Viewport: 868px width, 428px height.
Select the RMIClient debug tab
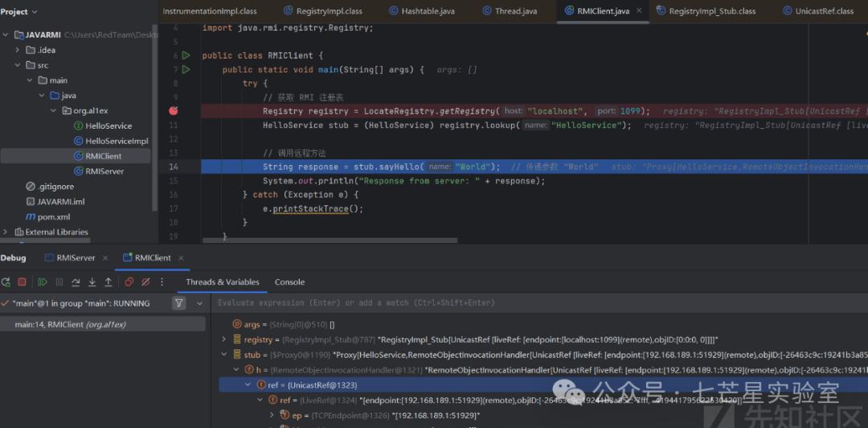coord(147,257)
